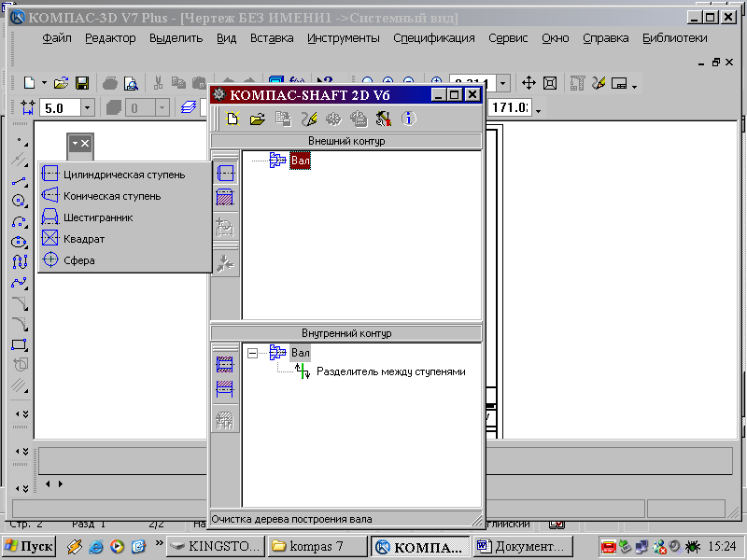
Task: Expand the new document dropdown arrow
Action: click(44, 83)
